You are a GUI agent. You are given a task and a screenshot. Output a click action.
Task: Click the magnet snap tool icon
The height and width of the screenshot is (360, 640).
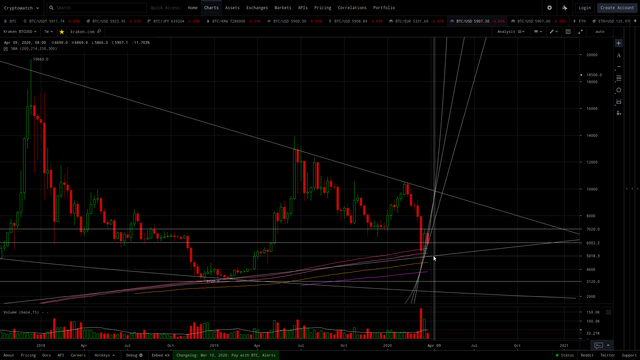(x=619, y=102)
